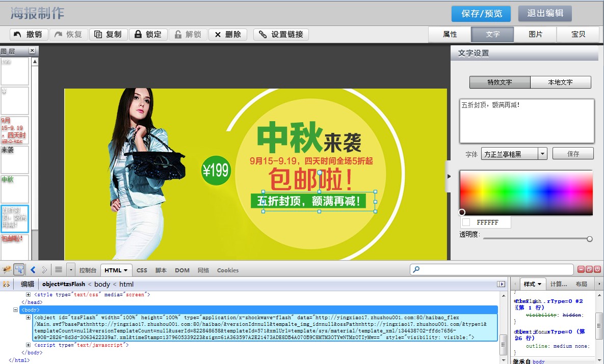Click the 撤销 undo button
The width and height of the screenshot is (604, 364).
29,34
